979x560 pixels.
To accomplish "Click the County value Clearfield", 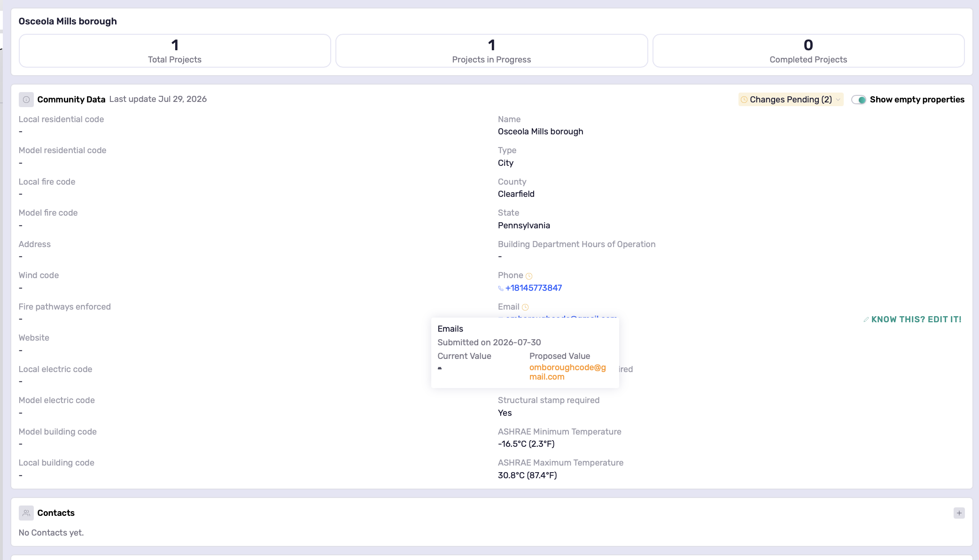I will pos(516,194).
